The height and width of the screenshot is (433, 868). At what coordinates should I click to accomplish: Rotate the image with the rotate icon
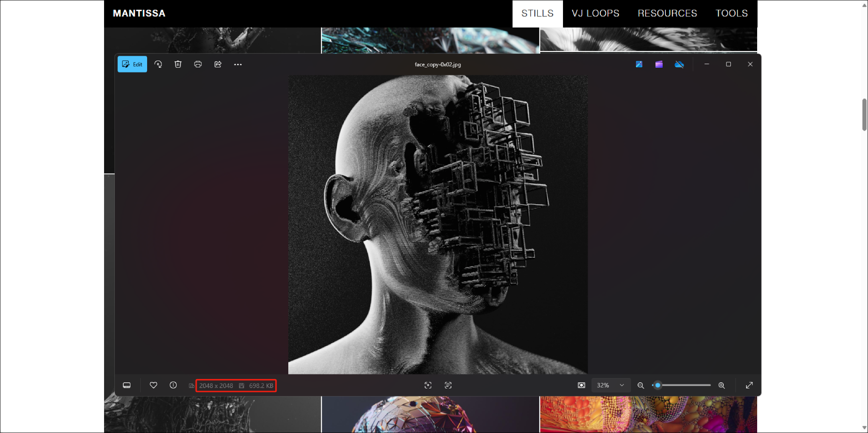tap(158, 64)
